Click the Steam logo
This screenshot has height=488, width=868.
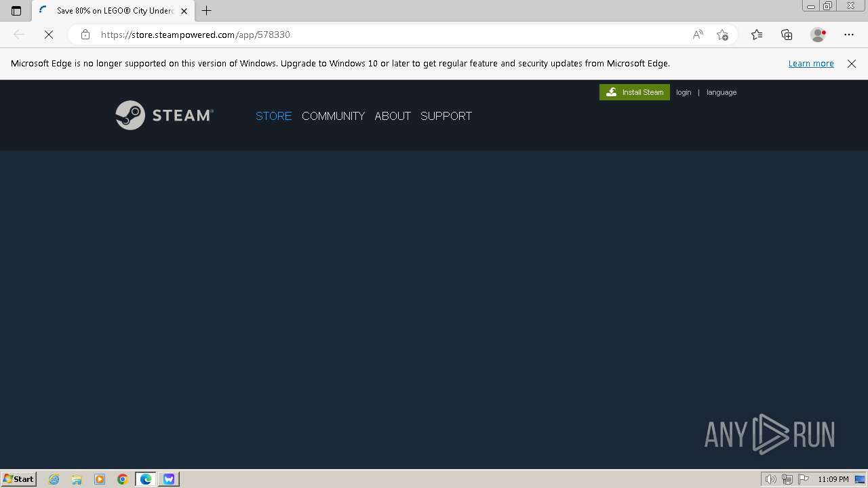[x=164, y=115]
